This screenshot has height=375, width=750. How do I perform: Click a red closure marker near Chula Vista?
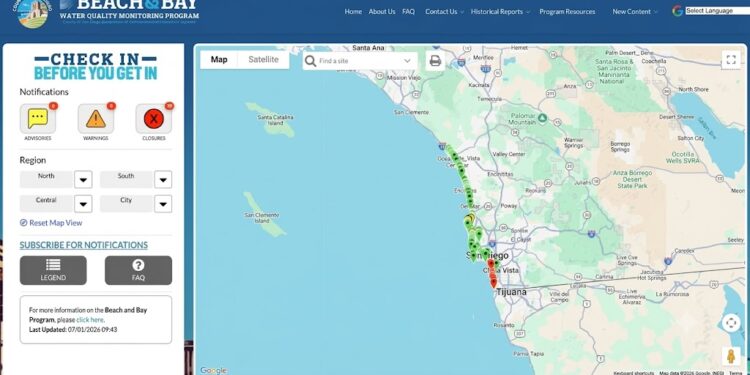491,265
